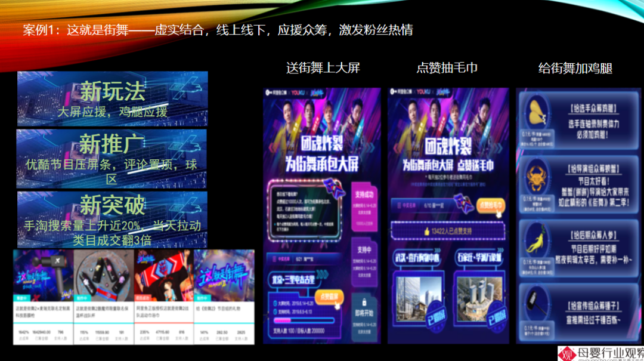Click the towel graphic on the neon info box
This screenshot has height=361, width=644.
333,187
